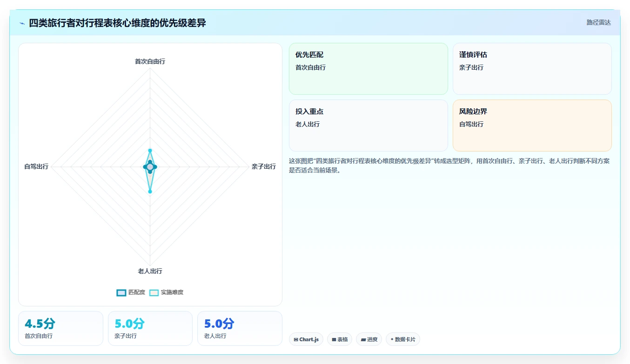Screen dimensions: 630x364
Task: Click the 实施难度 legend color box
Action: pyautogui.click(x=154, y=292)
